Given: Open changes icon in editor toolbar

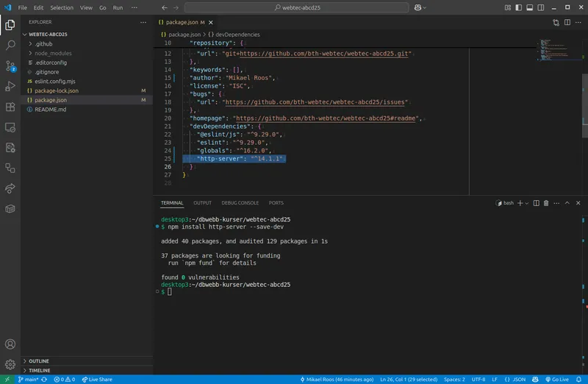Looking at the screenshot, I should coord(556,23).
